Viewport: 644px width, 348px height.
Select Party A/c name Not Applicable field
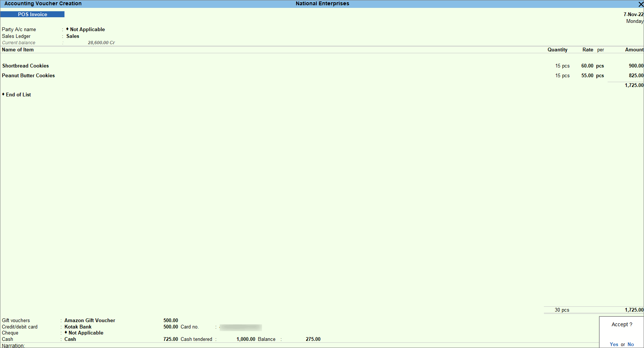click(85, 29)
